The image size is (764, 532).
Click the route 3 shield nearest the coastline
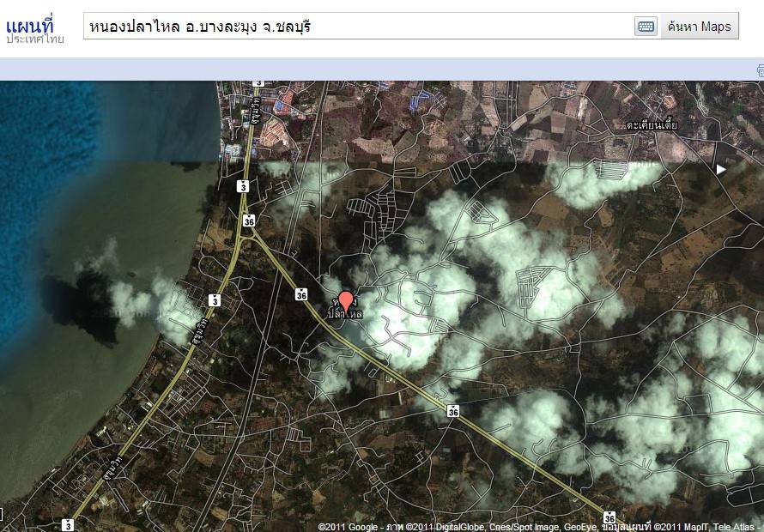pos(214,299)
